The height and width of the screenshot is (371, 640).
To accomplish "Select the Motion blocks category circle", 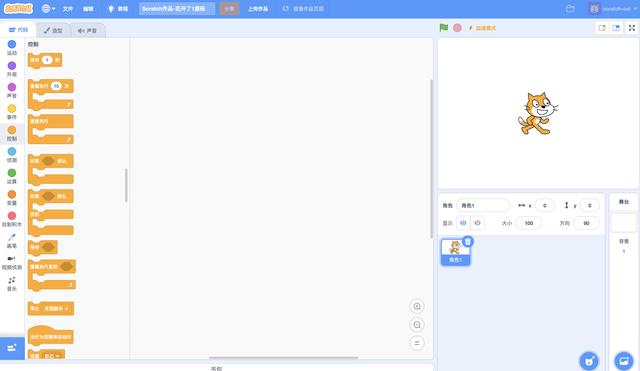I will point(12,44).
